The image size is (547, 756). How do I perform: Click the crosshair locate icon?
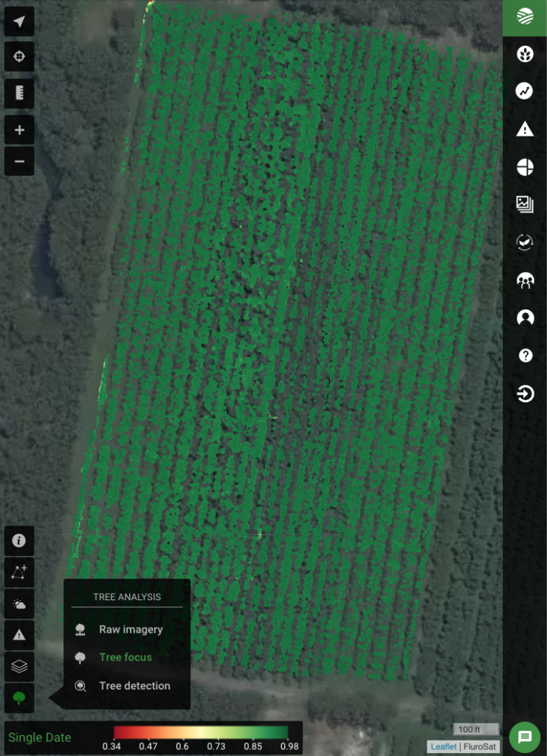pyautogui.click(x=19, y=56)
